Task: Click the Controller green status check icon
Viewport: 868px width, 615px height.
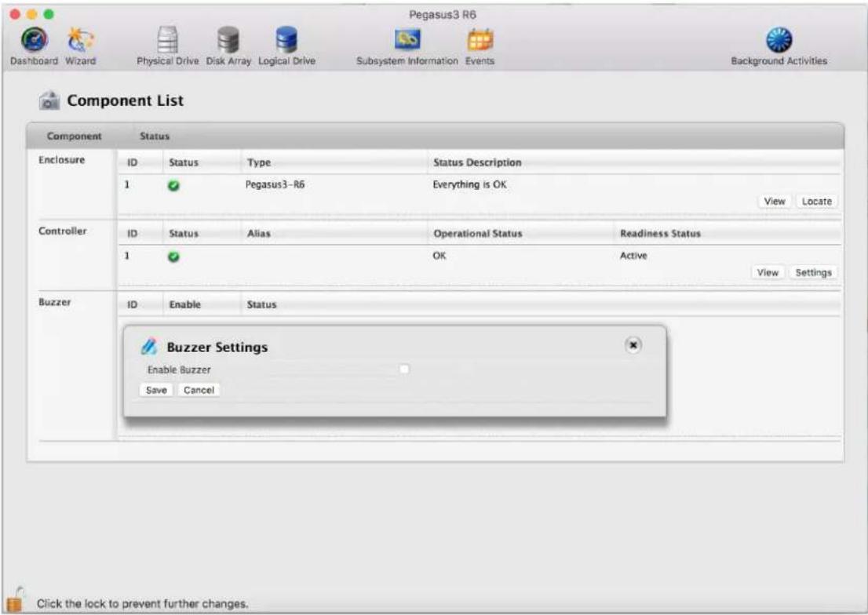Action: 173,257
